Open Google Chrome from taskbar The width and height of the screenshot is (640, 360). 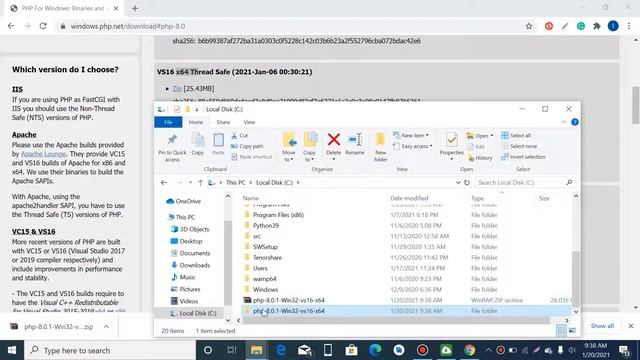click(x=469, y=350)
